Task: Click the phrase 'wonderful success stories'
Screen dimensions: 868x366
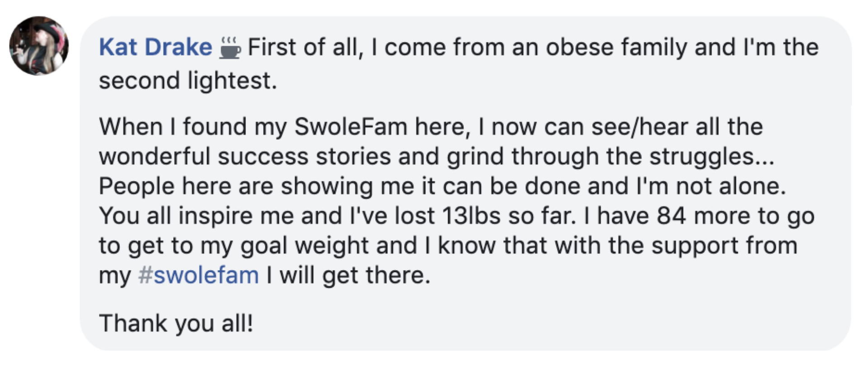Action: click(x=245, y=156)
